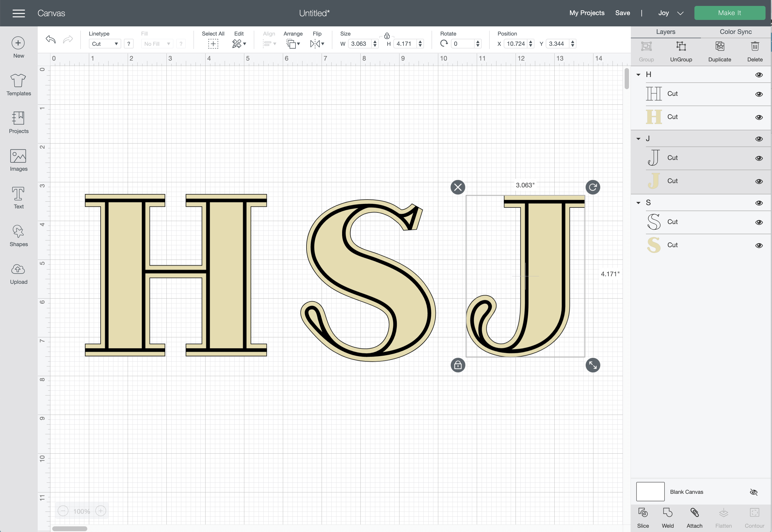Click the Blank Canvas color swatch
The image size is (772, 532).
[x=650, y=491]
